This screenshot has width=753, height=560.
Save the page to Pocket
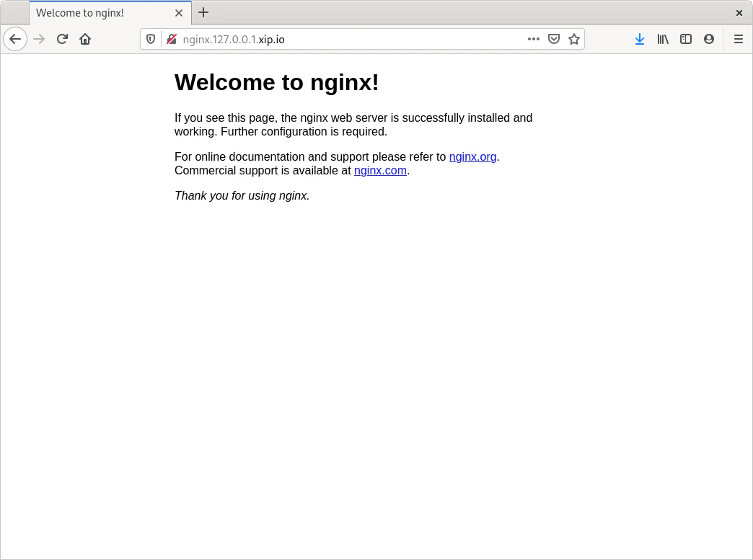553,39
